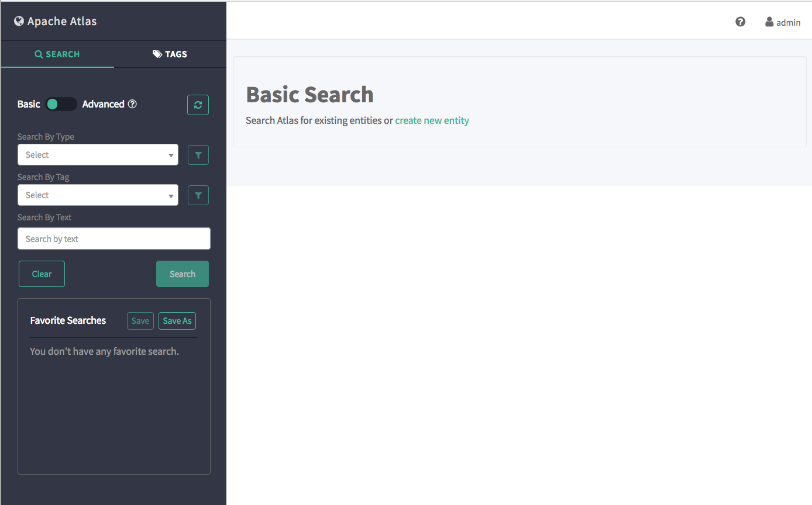The image size is (812, 505).
Task: Click the admin user icon
Action: click(769, 22)
